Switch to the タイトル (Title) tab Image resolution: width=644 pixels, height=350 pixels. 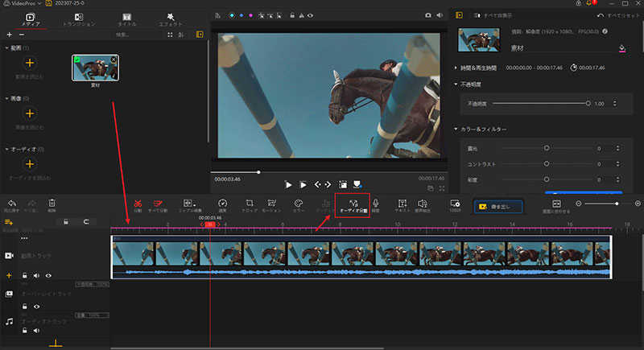[127, 19]
